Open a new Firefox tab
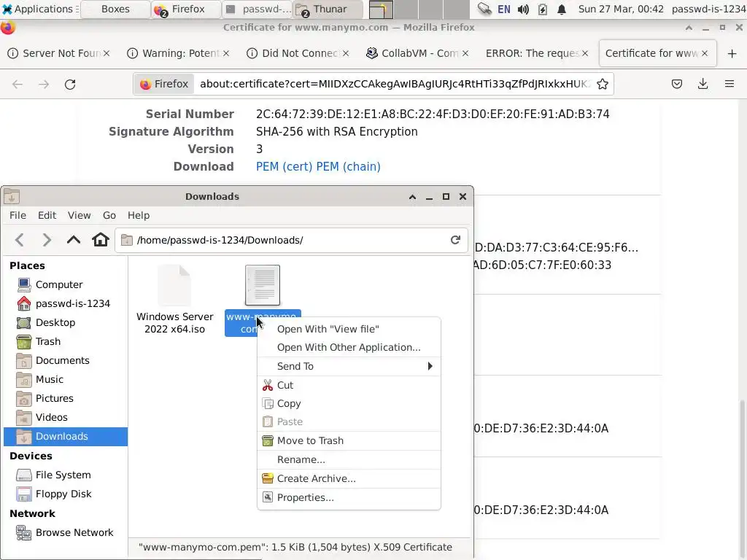The image size is (747, 560). click(732, 53)
